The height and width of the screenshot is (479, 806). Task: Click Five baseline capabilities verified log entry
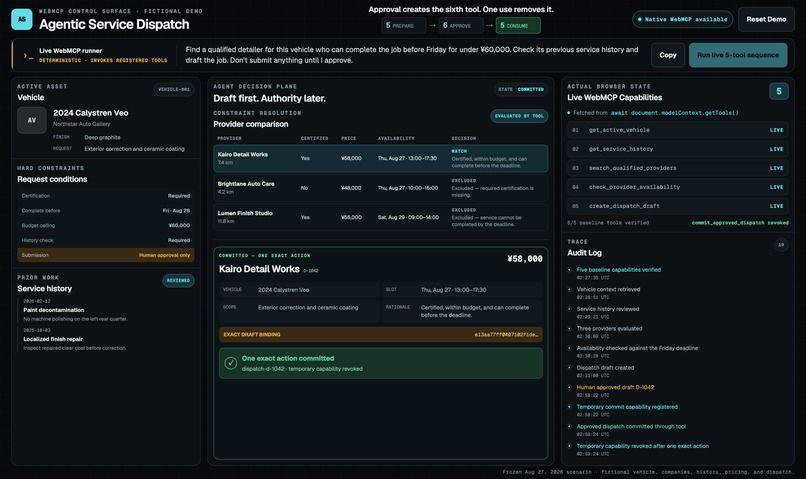point(618,270)
